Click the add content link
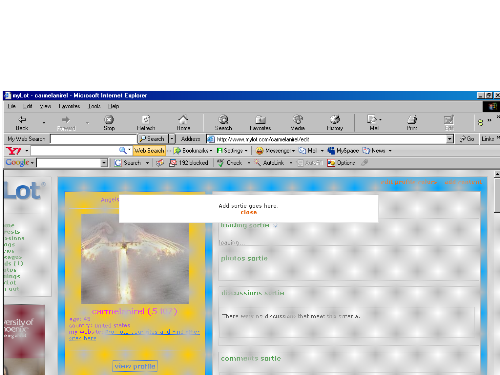The image size is (500, 375). pyautogui.click(x=463, y=182)
